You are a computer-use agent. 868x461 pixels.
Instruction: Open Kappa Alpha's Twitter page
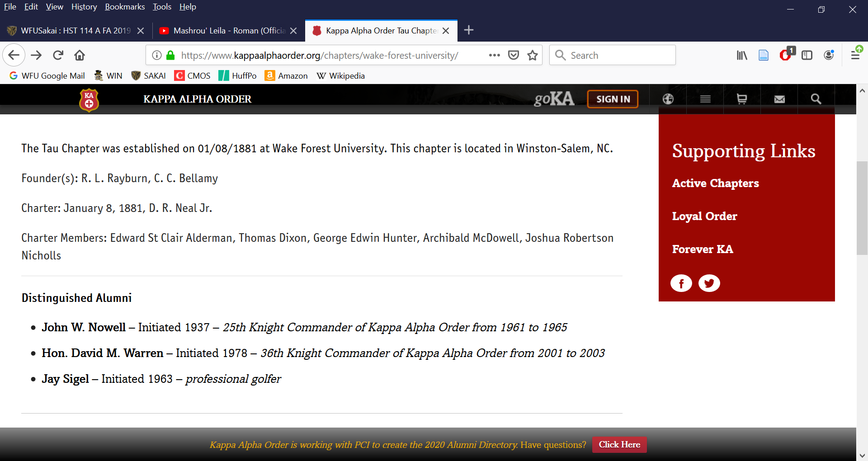(709, 283)
